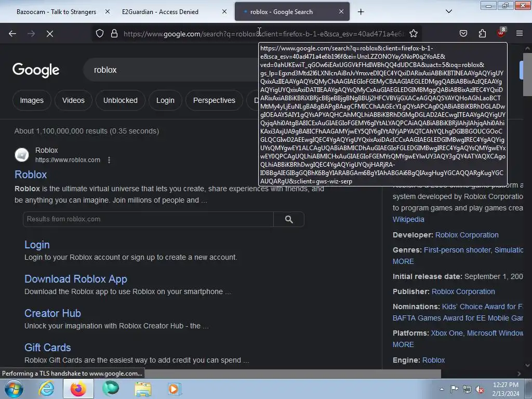Filter results by Videos

pos(73,100)
